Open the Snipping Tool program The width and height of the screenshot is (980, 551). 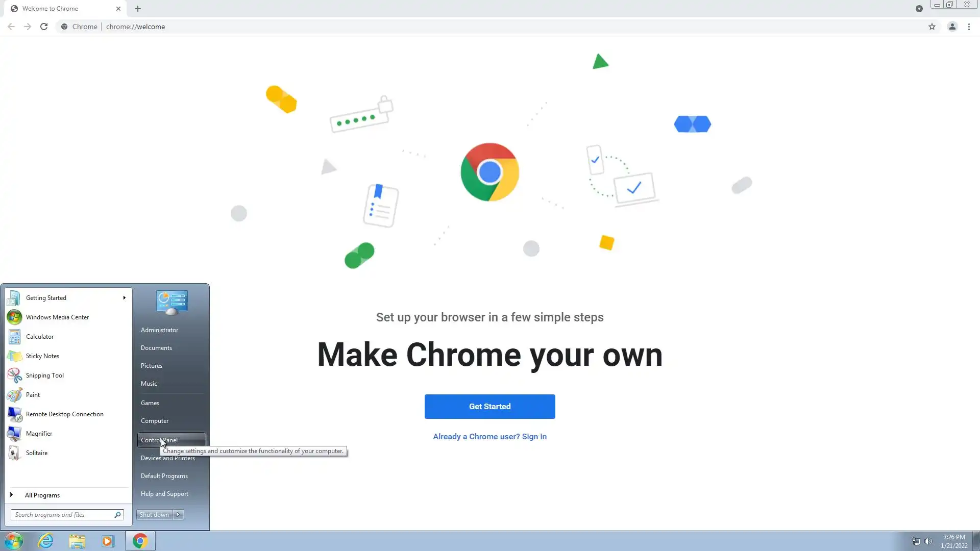(x=45, y=375)
